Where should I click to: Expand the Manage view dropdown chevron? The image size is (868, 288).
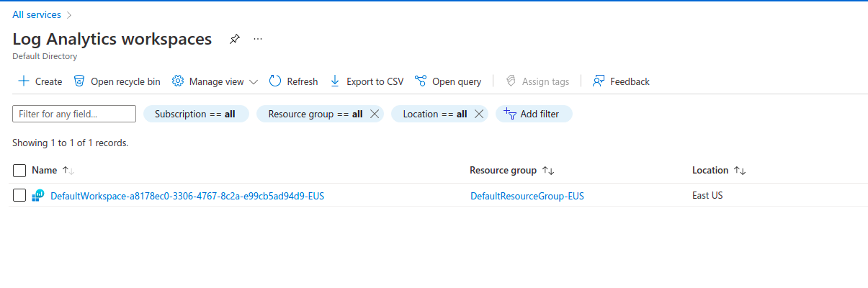point(254,82)
